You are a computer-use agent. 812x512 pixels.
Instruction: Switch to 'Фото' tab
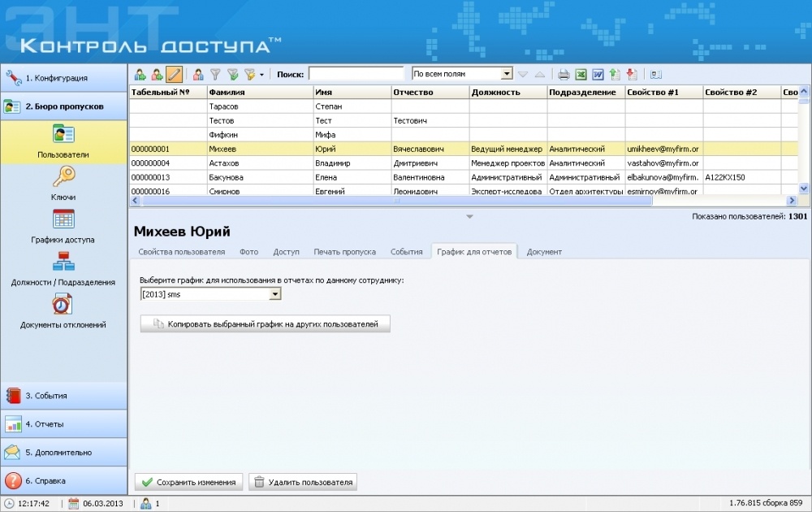click(248, 252)
